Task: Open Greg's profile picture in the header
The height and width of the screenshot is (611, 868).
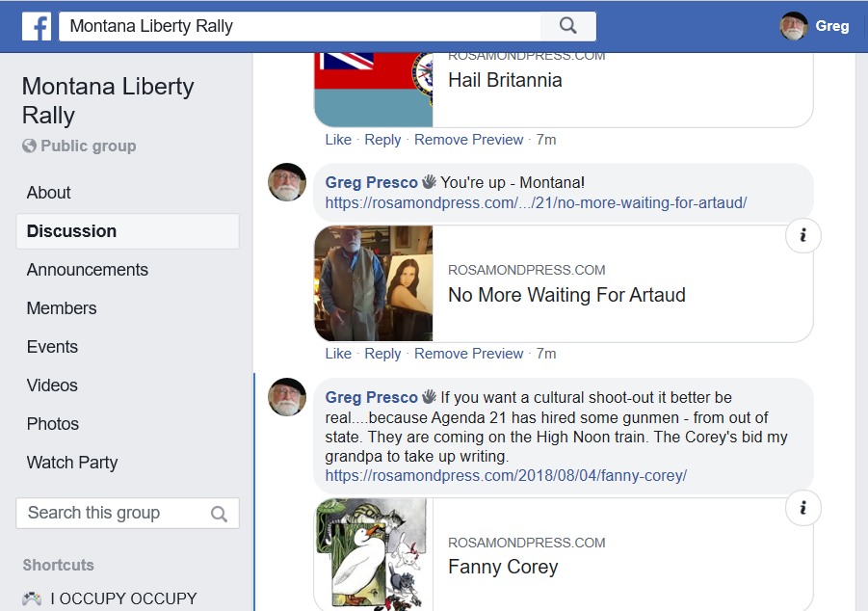Action: 793,26
